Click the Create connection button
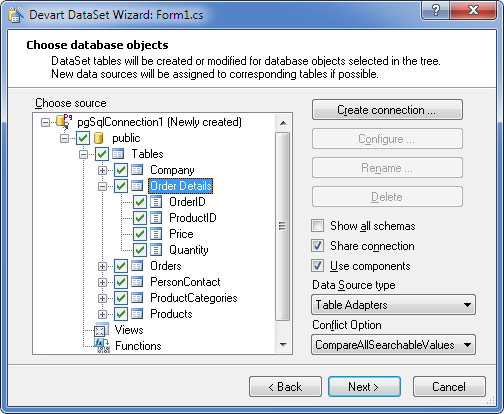 point(387,110)
